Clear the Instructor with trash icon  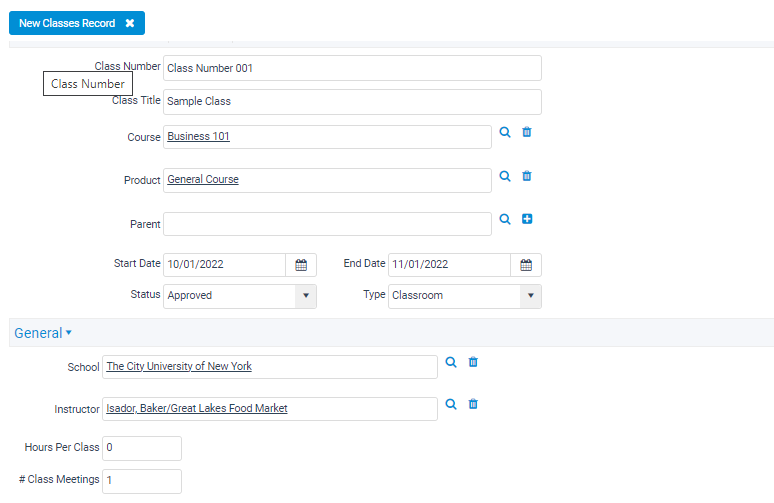(473, 404)
